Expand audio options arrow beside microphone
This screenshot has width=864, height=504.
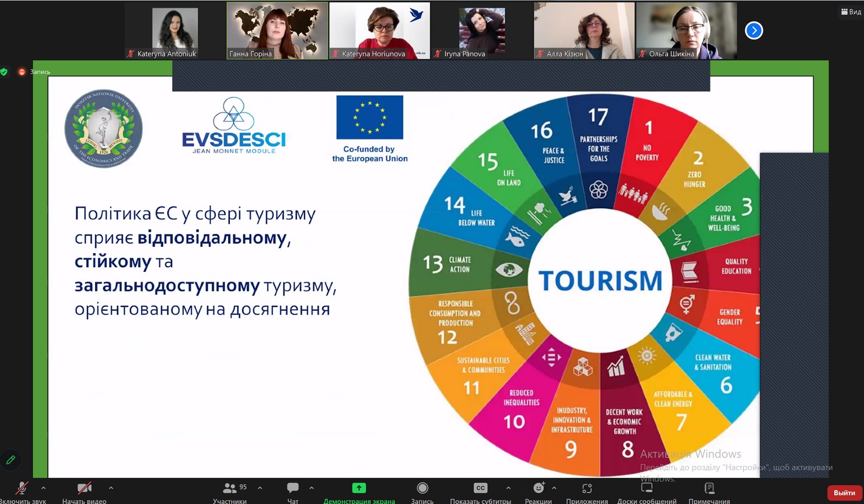click(43, 488)
